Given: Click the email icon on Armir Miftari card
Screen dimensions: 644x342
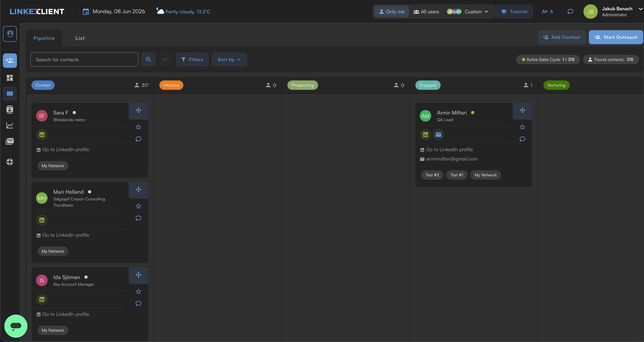Looking at the screenshot, I should [438, 135].
